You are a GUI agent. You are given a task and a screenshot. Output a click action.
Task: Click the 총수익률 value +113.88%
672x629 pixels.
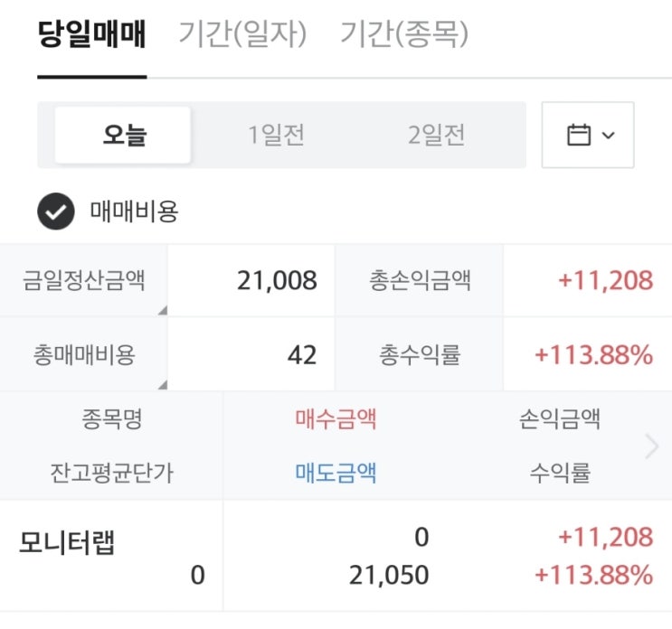click(x=593, y=355)
